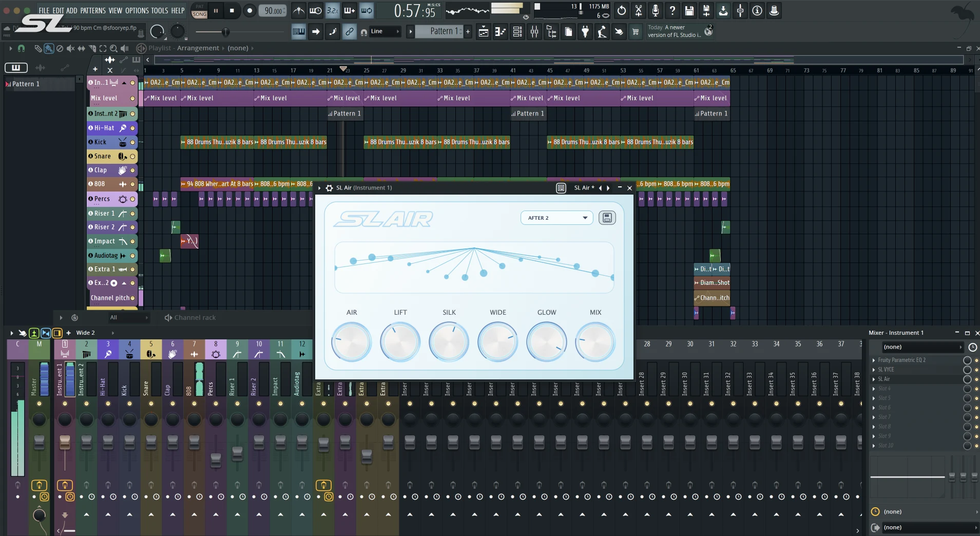Open the TOOLS menu
Screen dimensions: 980x536
(x=160, y=10)
